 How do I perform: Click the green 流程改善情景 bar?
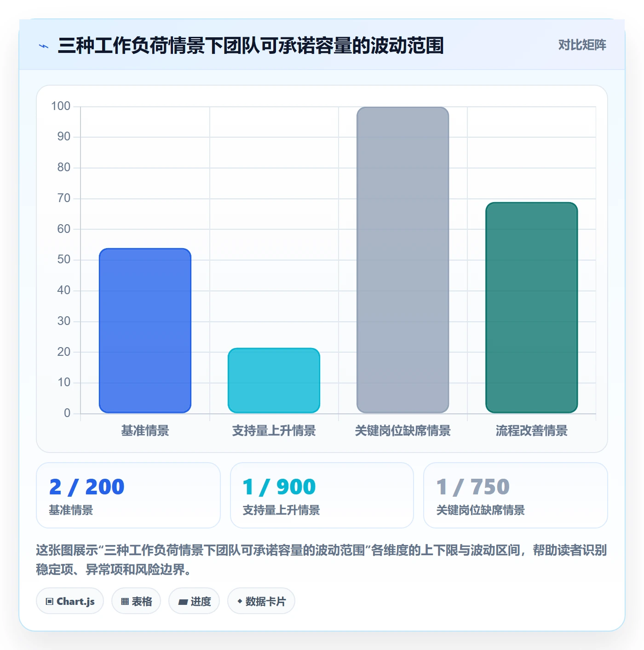pyautogui.click(x=531, y=308)
